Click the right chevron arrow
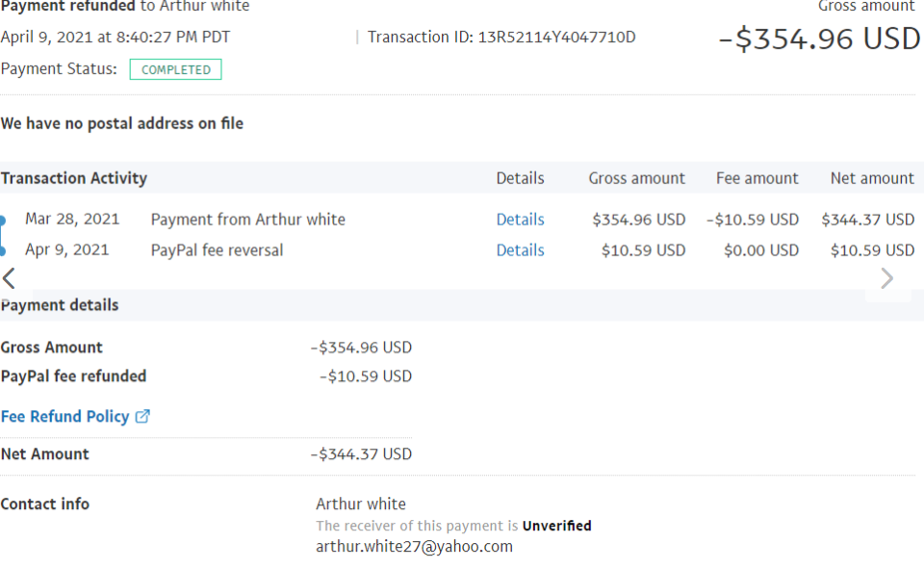Viewport: 924px width, 569px height. point(886,279)
